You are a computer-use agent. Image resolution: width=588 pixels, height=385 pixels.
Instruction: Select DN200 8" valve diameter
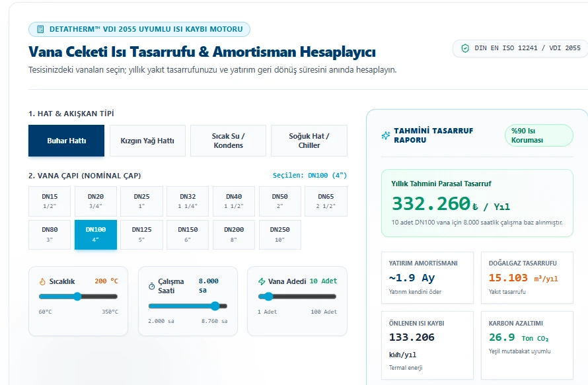pyautogui.click(x=234, y=234)
